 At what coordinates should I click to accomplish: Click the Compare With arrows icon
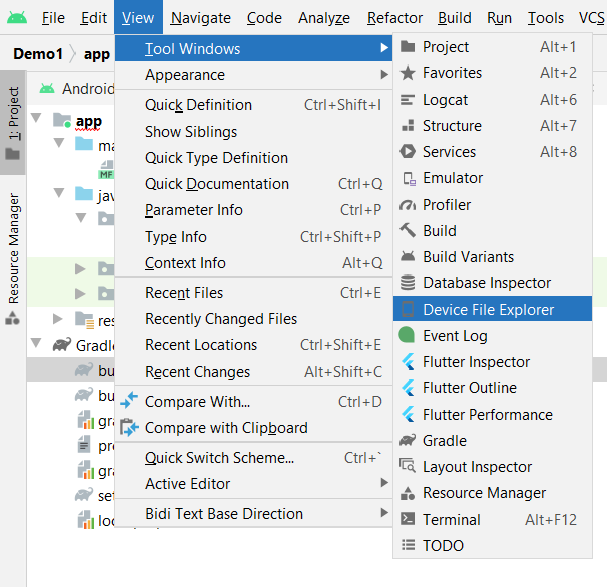click(129, 401)
